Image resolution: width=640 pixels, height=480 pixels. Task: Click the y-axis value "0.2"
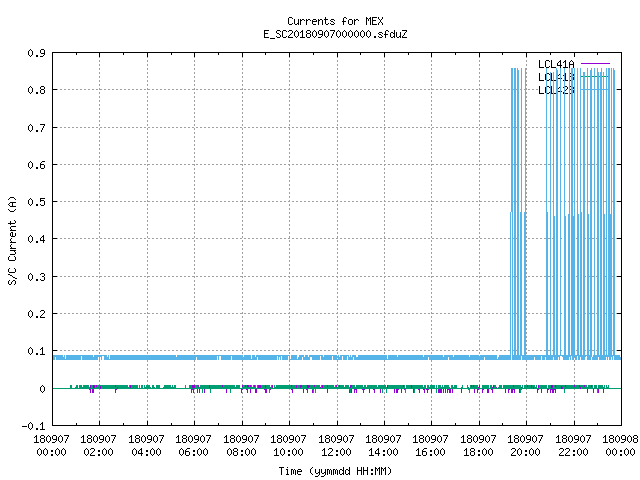pos(36,314)
